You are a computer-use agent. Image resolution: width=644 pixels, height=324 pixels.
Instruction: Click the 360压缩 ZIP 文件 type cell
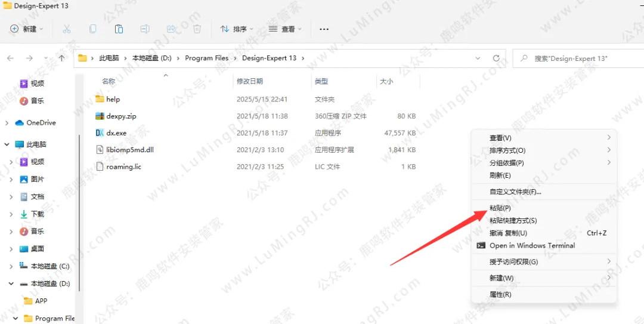[x=341, y=116]
